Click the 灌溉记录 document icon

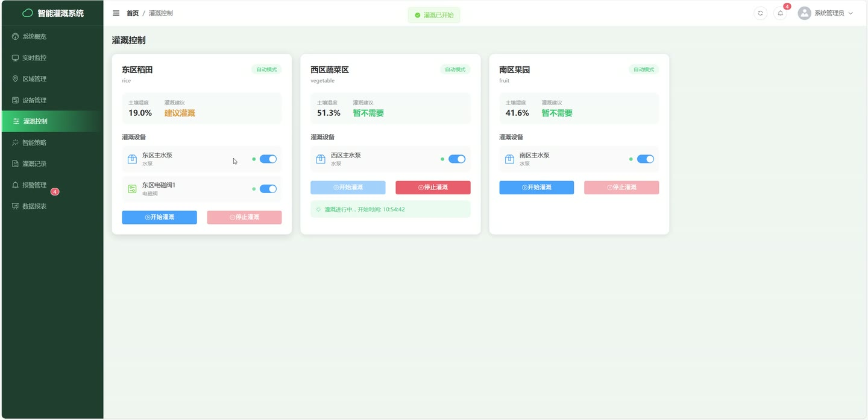click(x=16, y=164)
